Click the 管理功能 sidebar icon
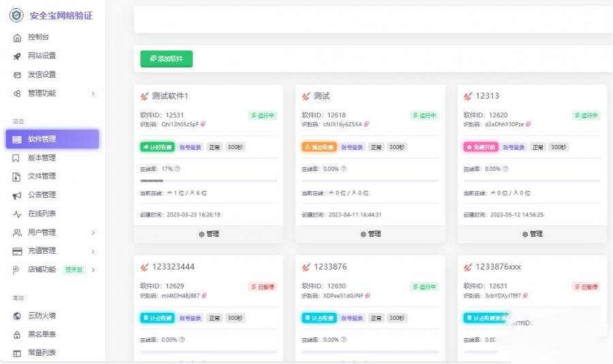Screen dimensions: 613x364 [17, 94]
